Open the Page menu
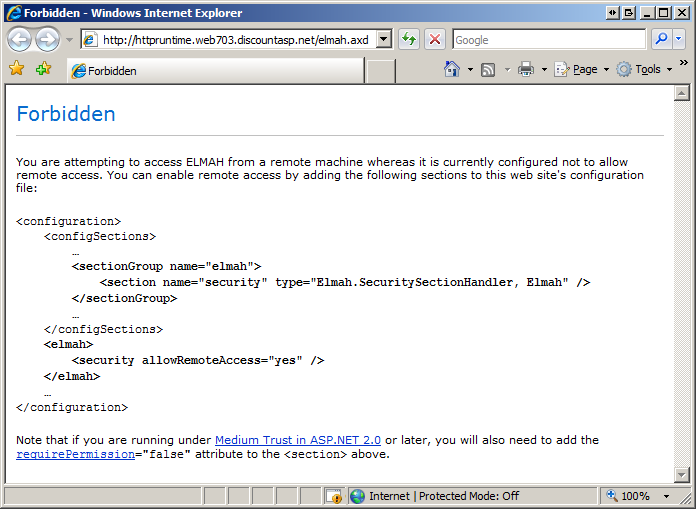Image resolution: width=696 pixels, height=509 pixels. (x=581, y=69)
